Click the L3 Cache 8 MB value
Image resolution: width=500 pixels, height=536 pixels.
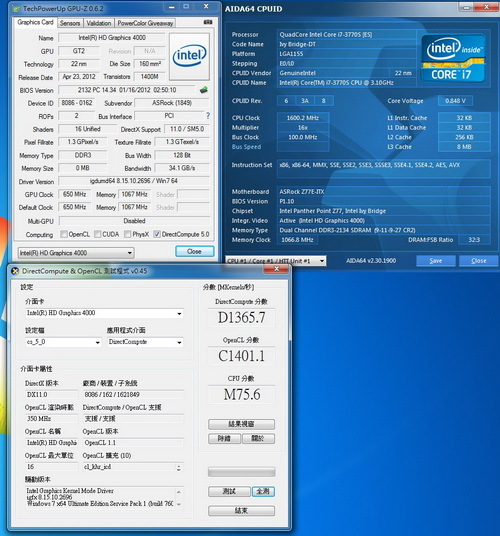pos(464,147)
